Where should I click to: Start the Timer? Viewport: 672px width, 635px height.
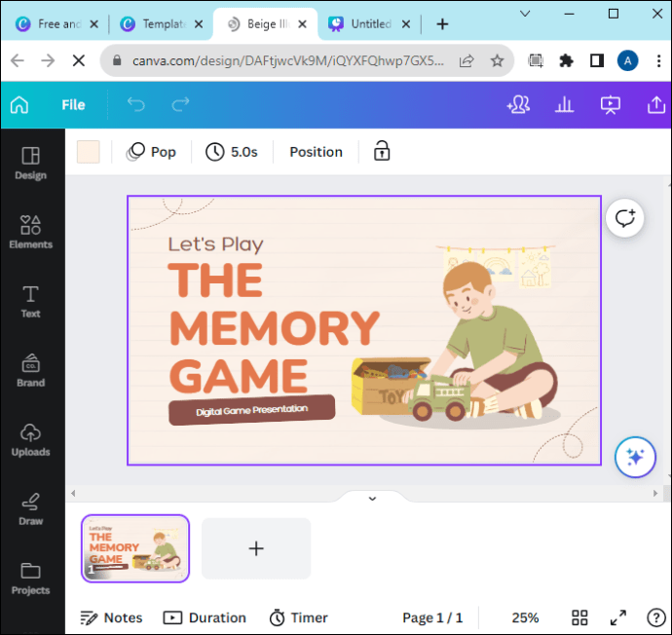[x=298, y=617]
